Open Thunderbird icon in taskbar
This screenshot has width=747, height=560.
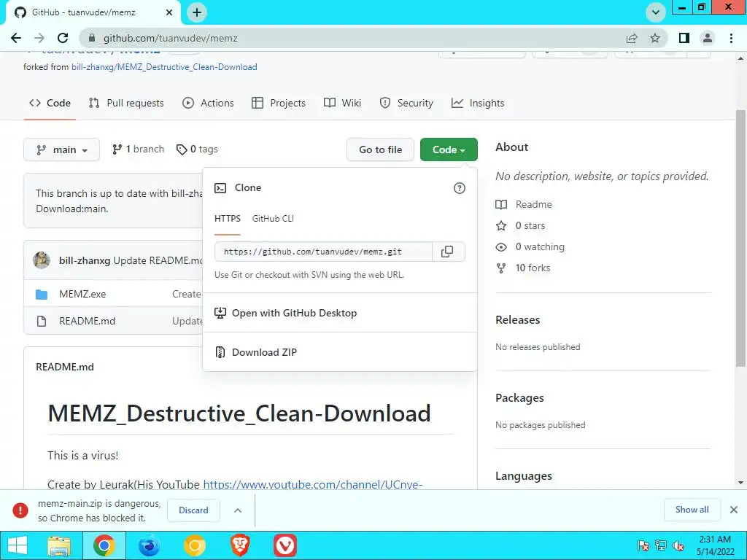tap(149, 545)
